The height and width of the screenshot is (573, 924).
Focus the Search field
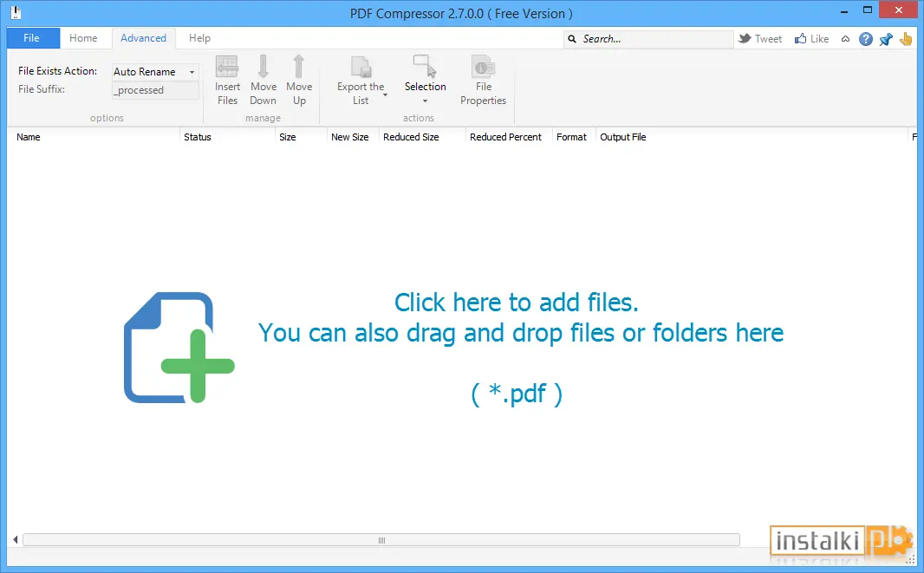(648, 39)
